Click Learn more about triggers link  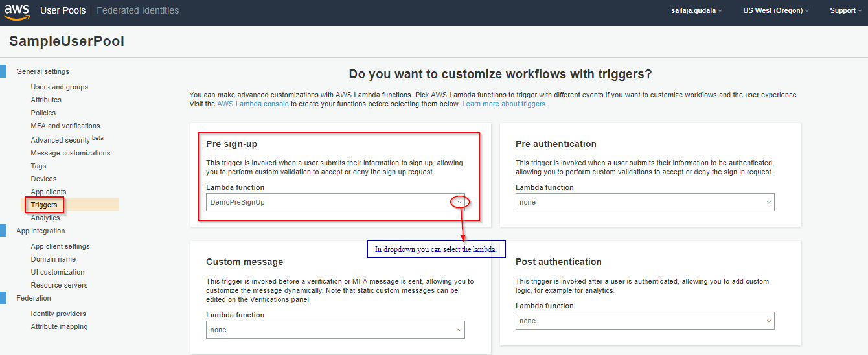tap(504, 104)
